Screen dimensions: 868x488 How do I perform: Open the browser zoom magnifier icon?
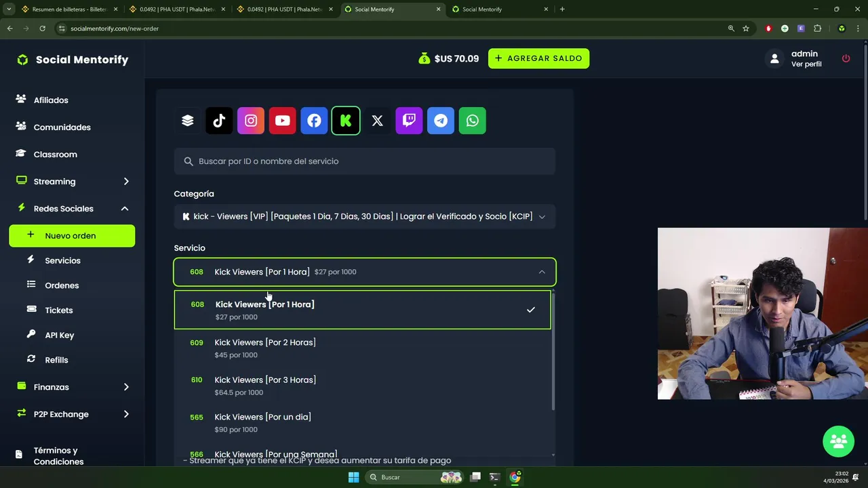click(731, 28)
